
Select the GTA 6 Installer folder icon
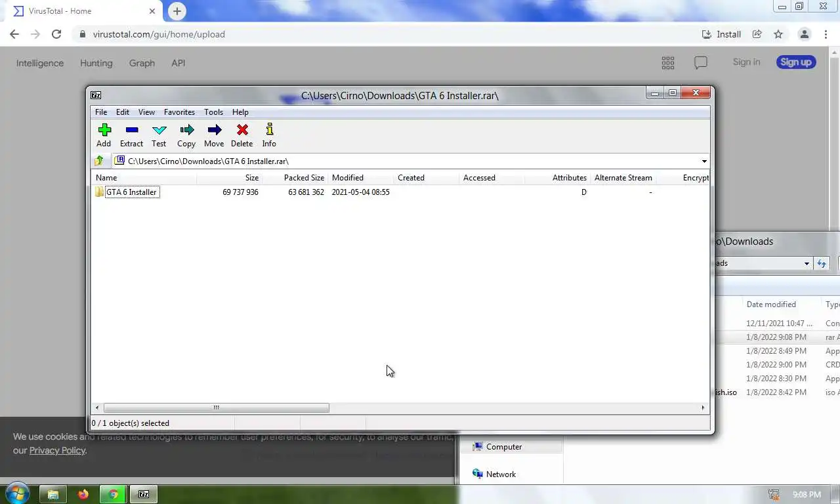click(x=100, y=192)
